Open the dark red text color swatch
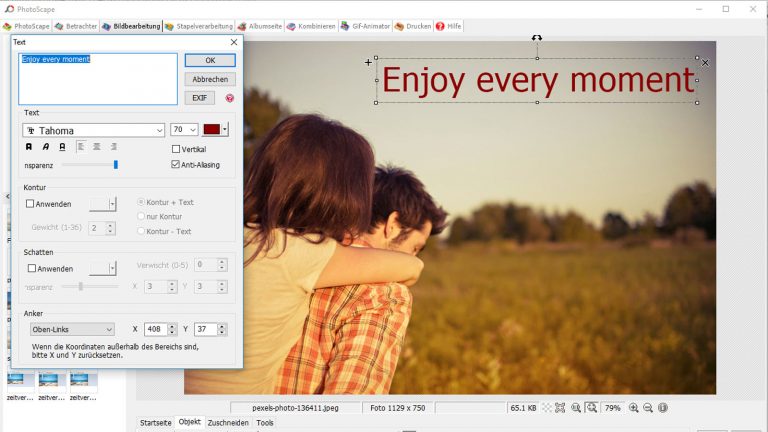 [x=212, y=129]
